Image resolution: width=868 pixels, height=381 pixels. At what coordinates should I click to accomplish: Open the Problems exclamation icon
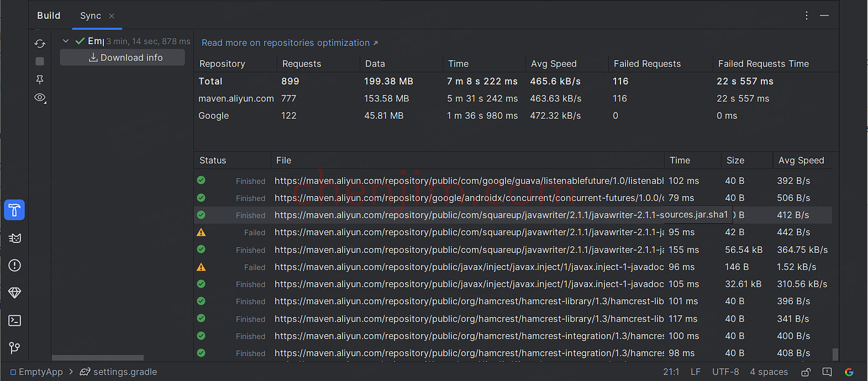click(x=15, y=266)
